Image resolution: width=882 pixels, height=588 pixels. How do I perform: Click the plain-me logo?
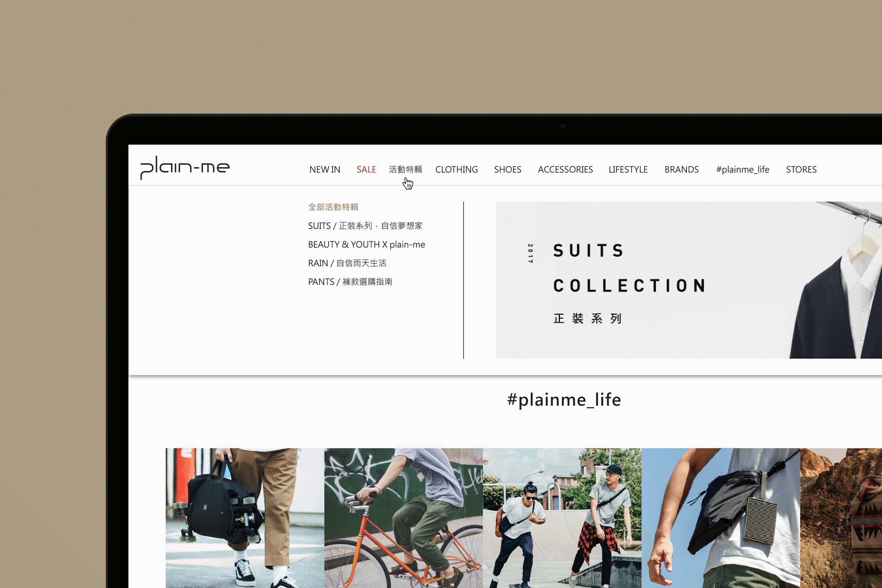click(185, 167)
